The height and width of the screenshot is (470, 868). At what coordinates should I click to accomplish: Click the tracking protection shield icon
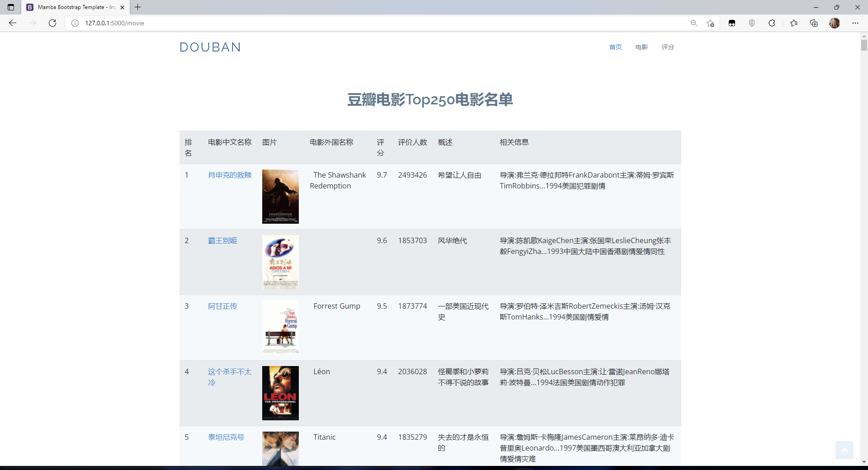pos(752,23)
